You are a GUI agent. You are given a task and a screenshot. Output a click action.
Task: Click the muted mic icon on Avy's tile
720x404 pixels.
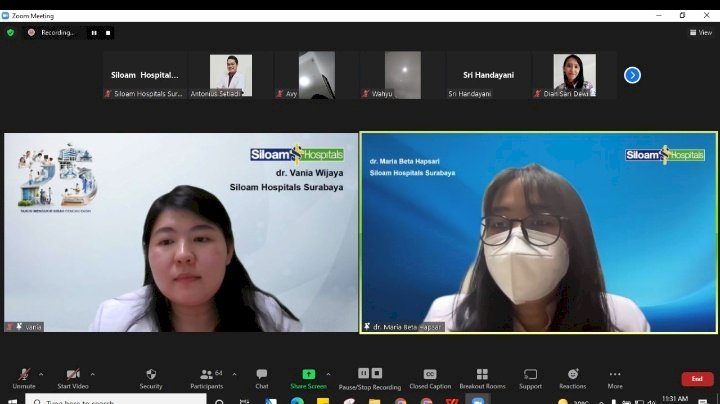[280, 94]
